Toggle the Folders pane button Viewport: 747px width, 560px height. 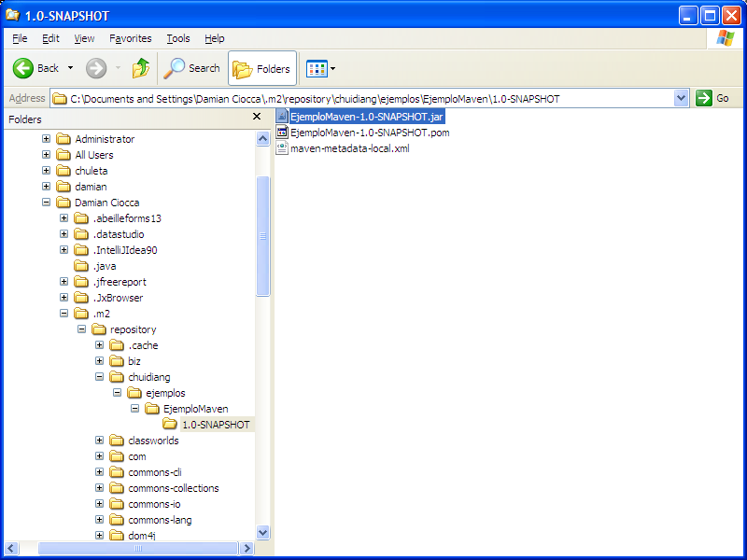click(x=262, y=68)
